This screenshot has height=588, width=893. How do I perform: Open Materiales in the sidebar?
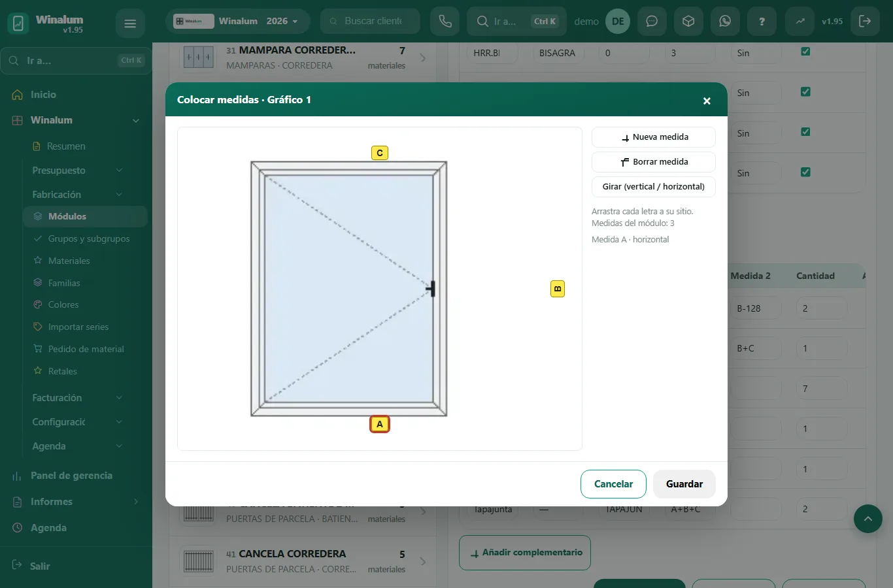click(69, 261)
